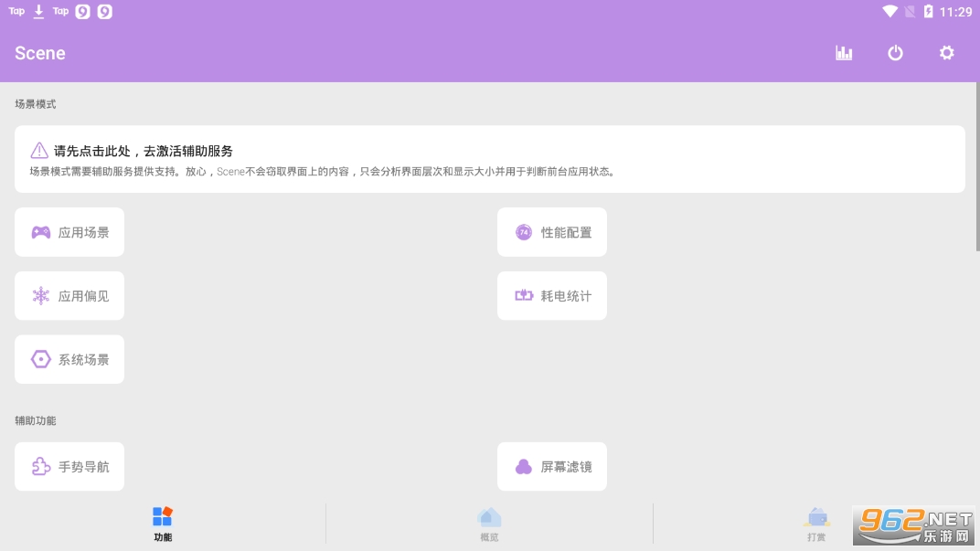The height and width of the screenshot is (551, 980).
Task: Click the cloud icon for 屏幕滤镜
Action: point(524,467)
